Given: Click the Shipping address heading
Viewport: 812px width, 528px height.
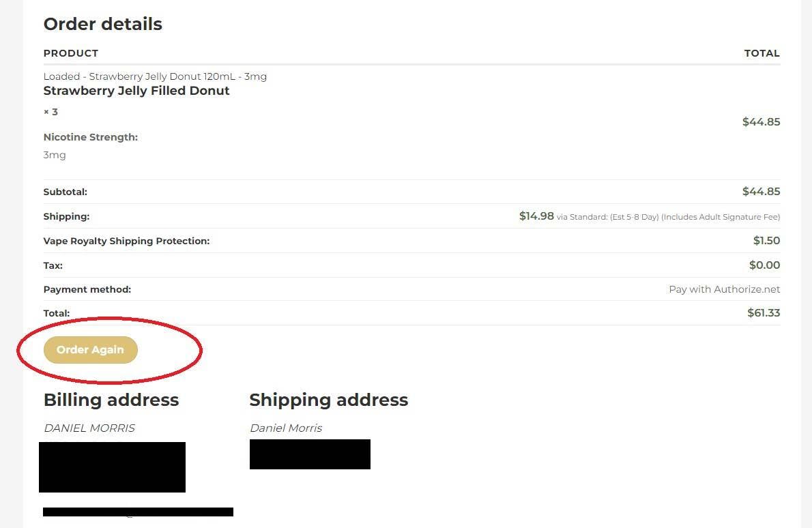Looking at the screenshot, I should tap(328, 400).
